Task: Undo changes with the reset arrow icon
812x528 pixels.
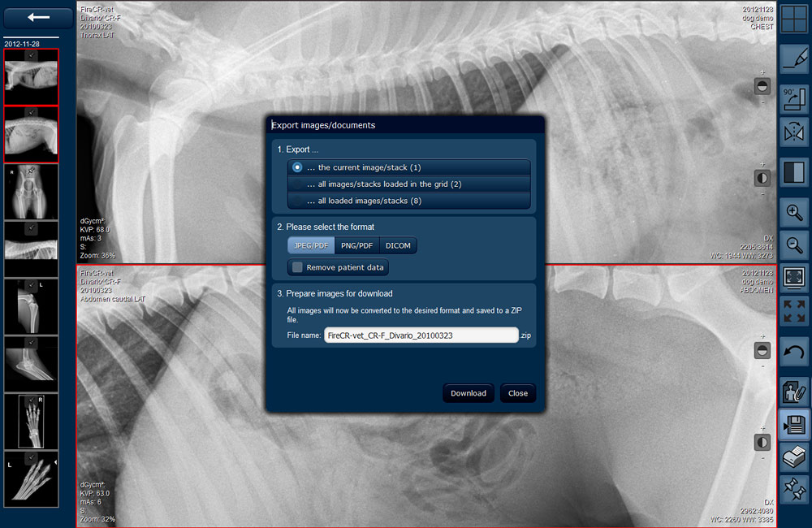Action: point(794,353)
